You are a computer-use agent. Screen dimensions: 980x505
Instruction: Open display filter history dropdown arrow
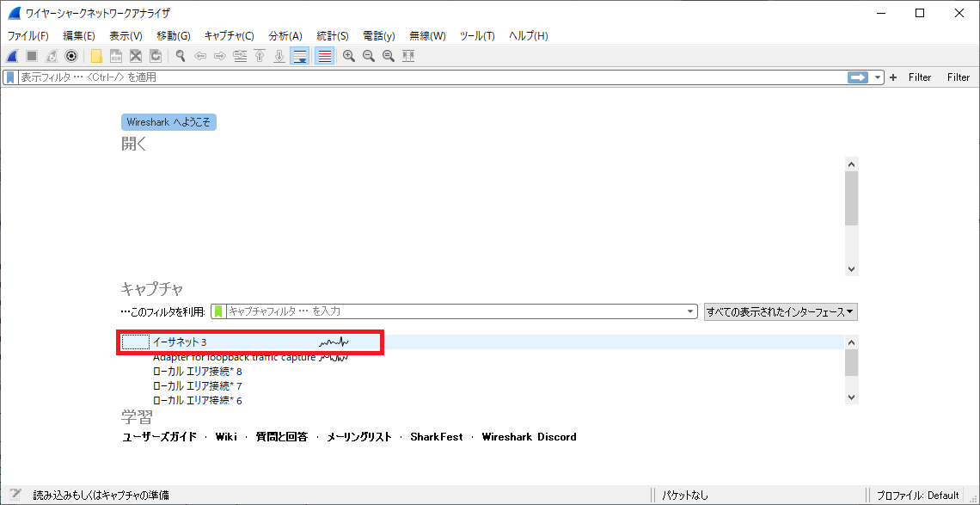click(x=878, y=77)
